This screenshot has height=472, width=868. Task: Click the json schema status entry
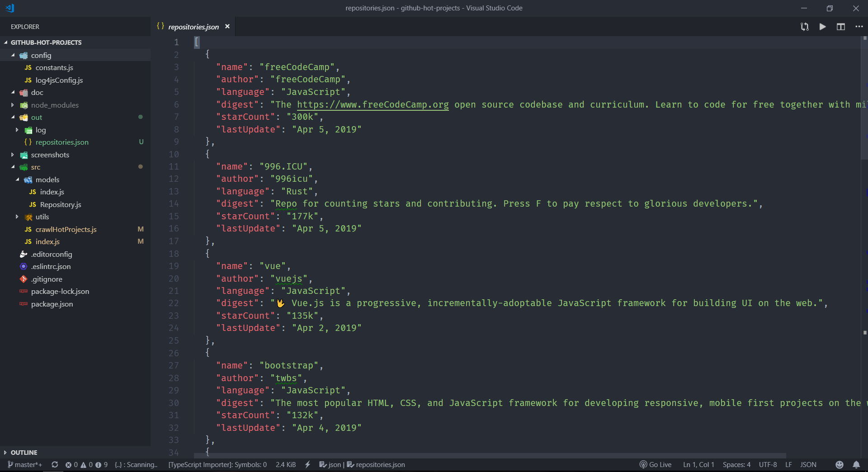point(330,465)
